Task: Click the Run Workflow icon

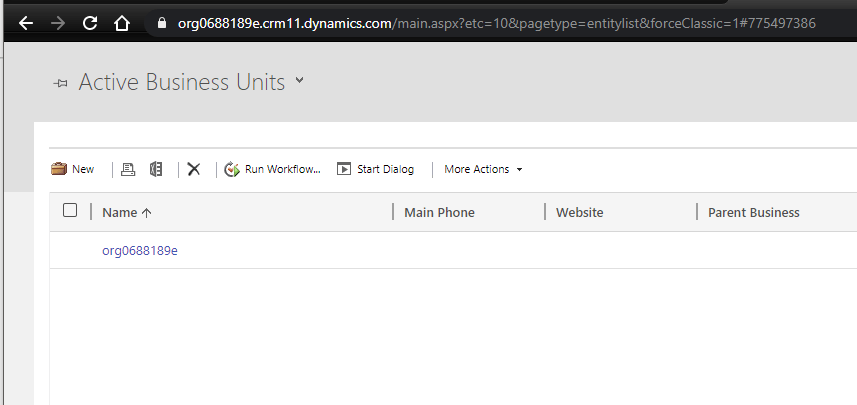Action: tap(232, 169)
